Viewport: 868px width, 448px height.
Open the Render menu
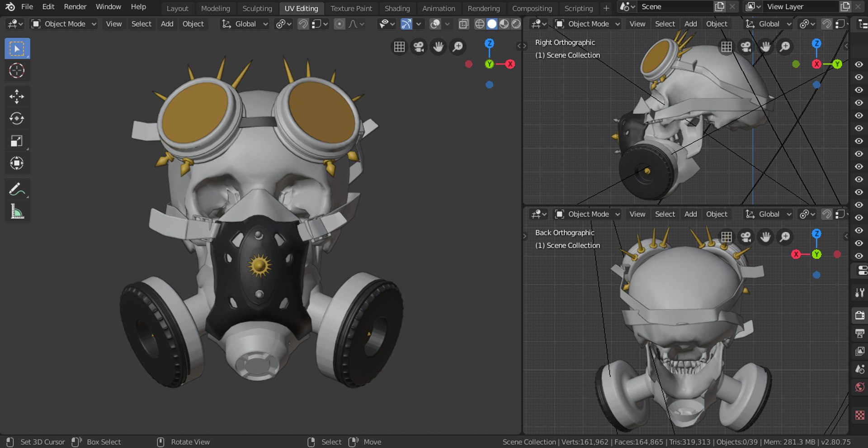click(x=75, y=7)
